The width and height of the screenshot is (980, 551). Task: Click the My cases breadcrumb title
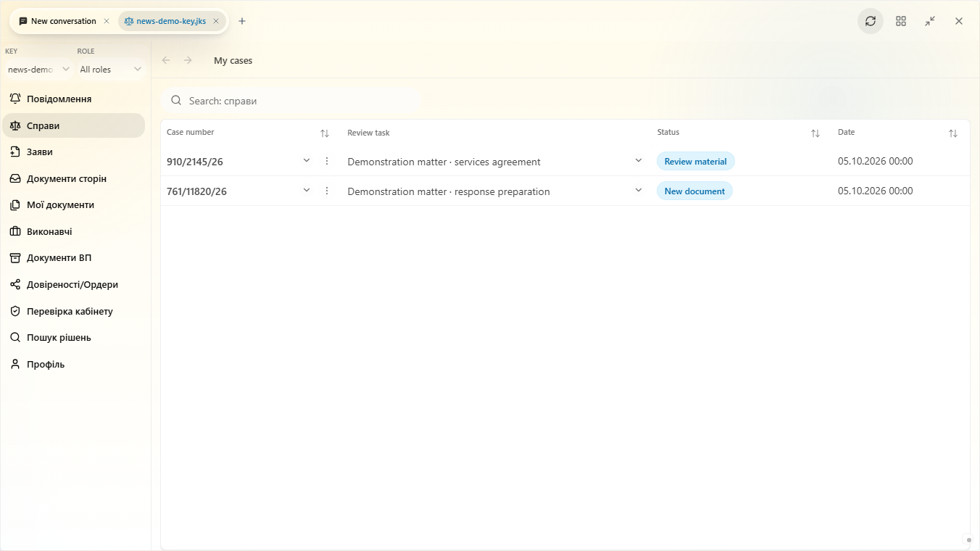pos(233,61)
